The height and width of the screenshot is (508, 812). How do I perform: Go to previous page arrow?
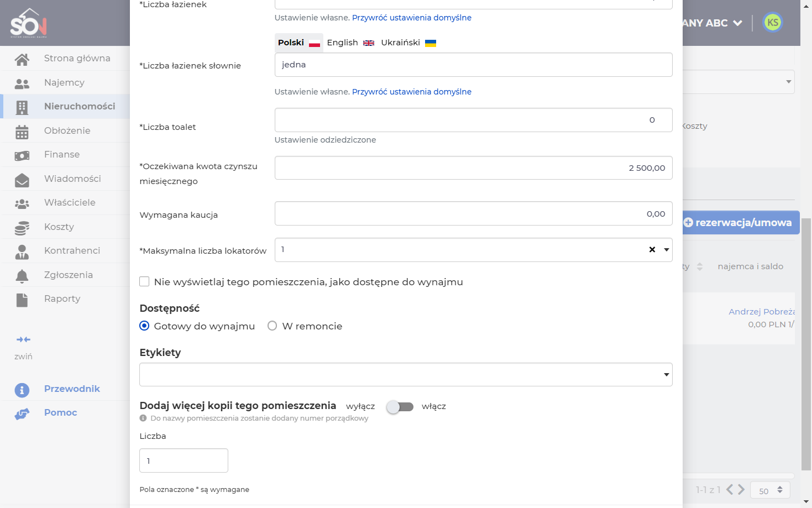[x=730, y=489]
